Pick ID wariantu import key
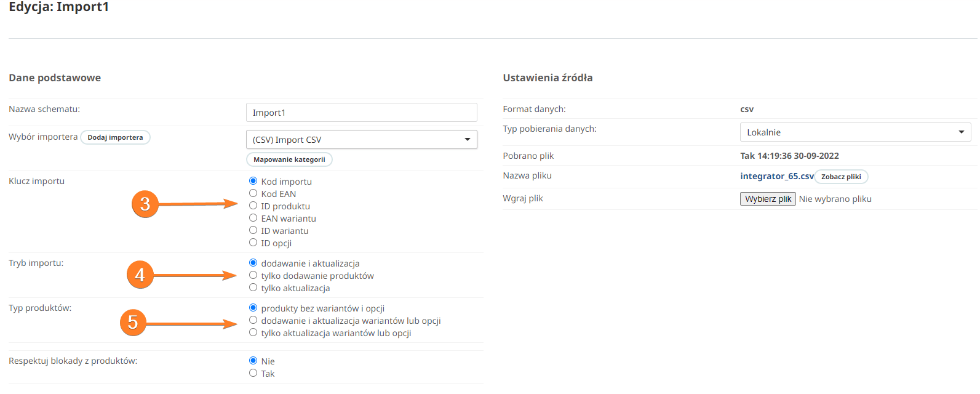Image resolution: width=980 pixels, height=394 pixels. (253, 230)
